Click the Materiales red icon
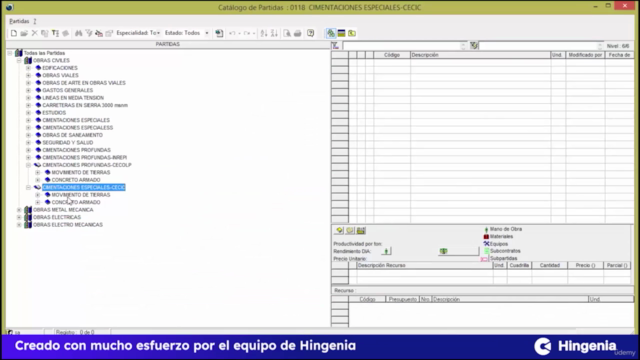Image resolution: width=640 pixels, height=360 pixels. [486, 237]
